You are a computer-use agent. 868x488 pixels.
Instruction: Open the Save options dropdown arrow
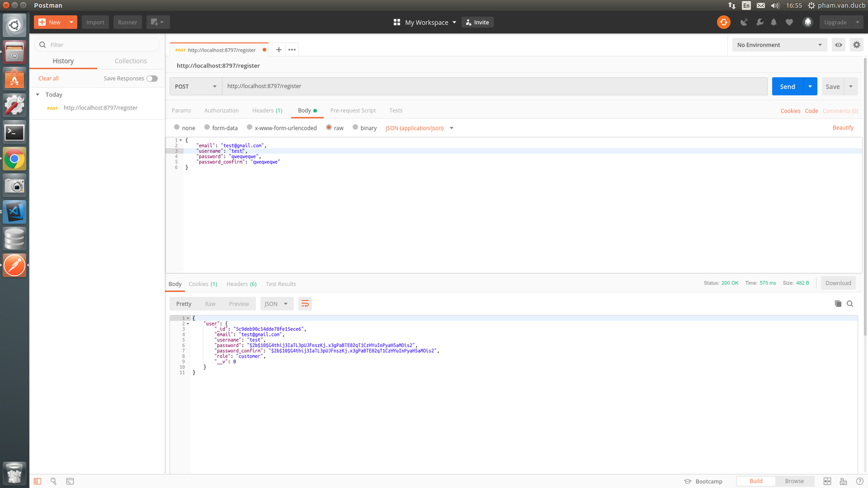pos(851,86)
